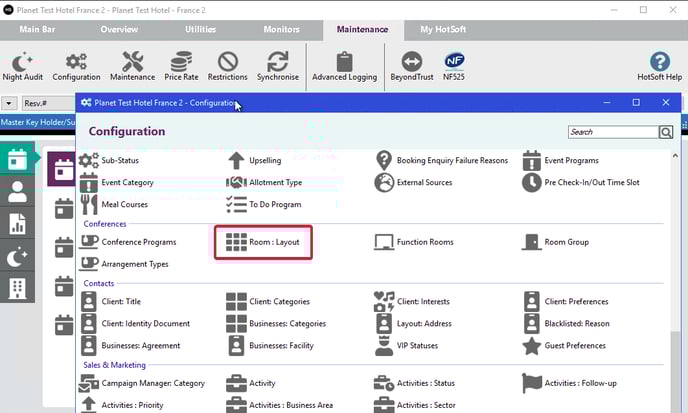Click the Configuration list scroll-up arrow
The width and height of the screenshot is (688, 413).
click(675, 156)
